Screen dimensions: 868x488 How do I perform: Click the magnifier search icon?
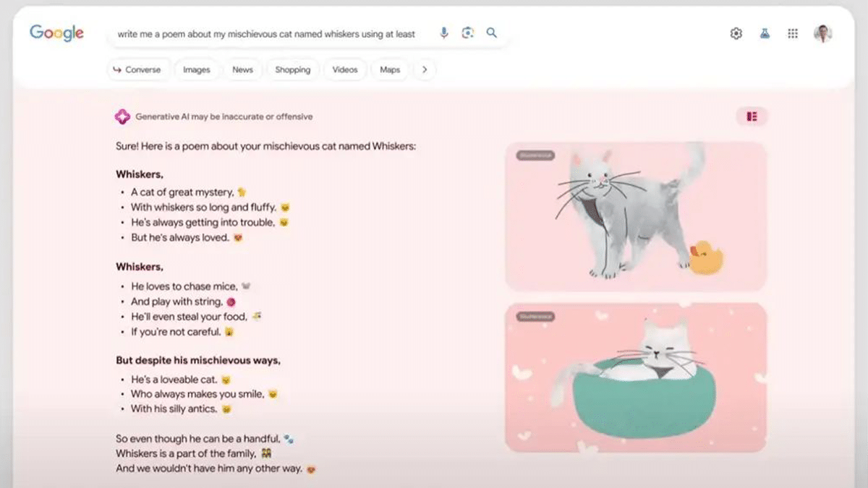pos(492,33)
